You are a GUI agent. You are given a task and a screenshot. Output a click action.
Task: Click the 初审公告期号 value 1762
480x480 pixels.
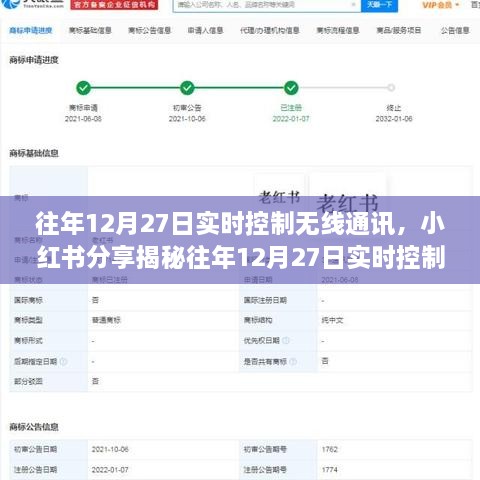pyautogui.click(x=330, y=449)
